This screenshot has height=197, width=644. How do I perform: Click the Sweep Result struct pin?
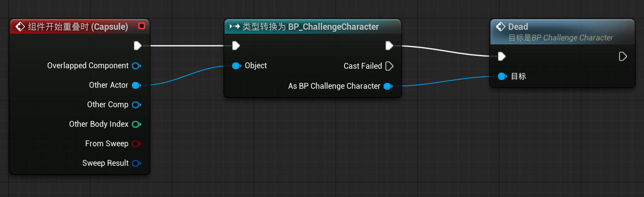tap(136, 163)
